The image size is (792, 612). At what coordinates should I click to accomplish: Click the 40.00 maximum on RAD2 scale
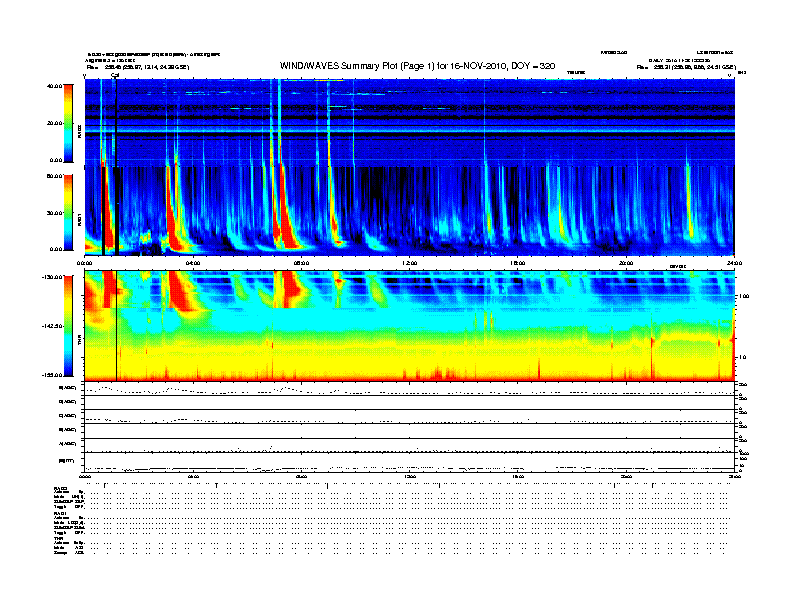pyautogui.click(x=54, y=86)
